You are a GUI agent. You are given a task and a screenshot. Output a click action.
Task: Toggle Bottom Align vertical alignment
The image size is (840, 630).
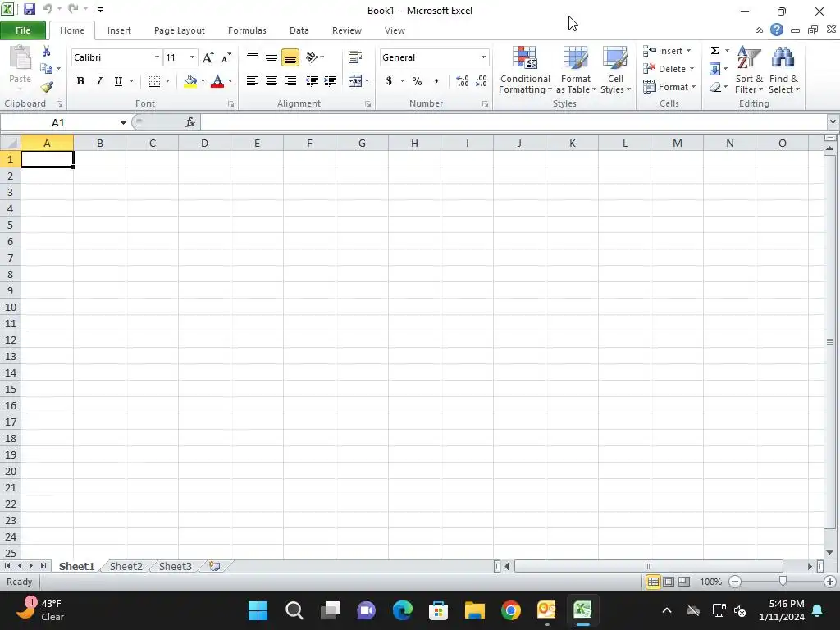click(290, 57)
